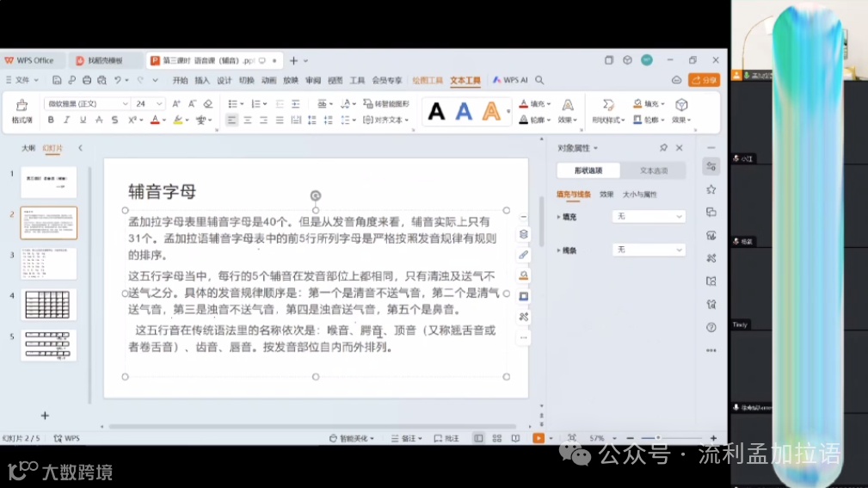The height and width of the screenshot is (488, 868).
Task: Align text left
Action: coord(231,120)
